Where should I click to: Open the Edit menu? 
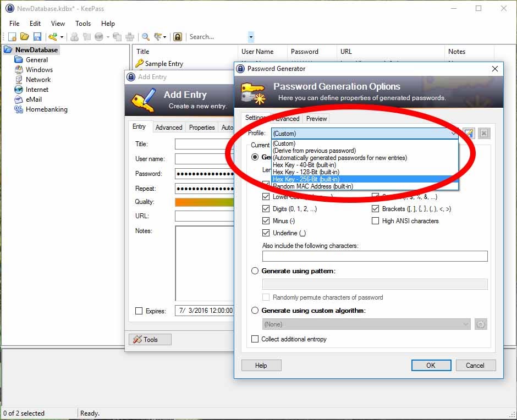(35, 24)
